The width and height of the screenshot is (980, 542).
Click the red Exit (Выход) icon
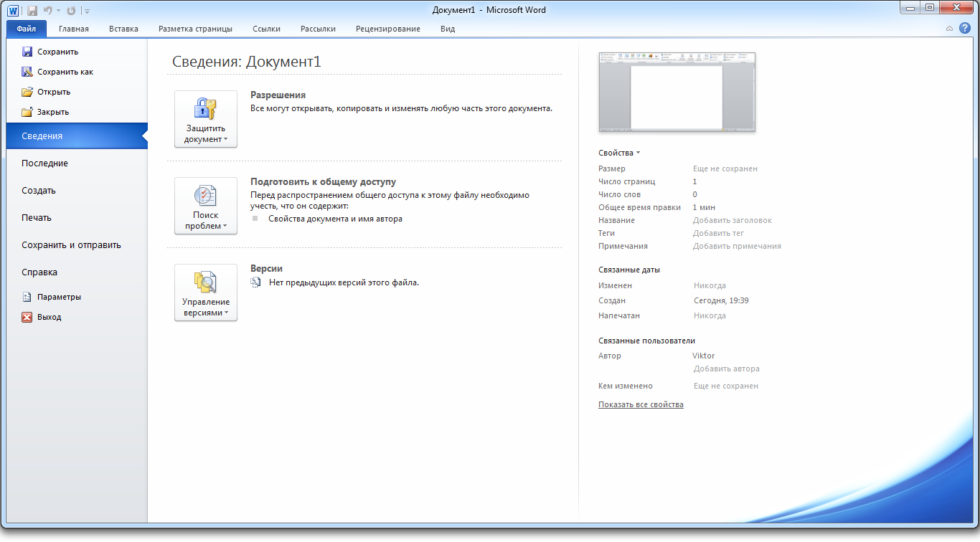point(27,317)
